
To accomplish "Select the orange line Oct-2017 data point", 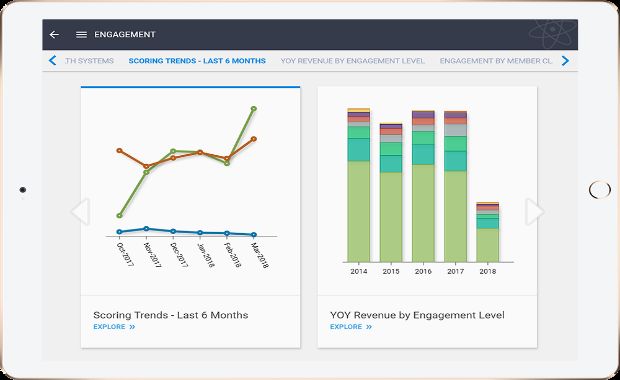I will tap(119, 150).
